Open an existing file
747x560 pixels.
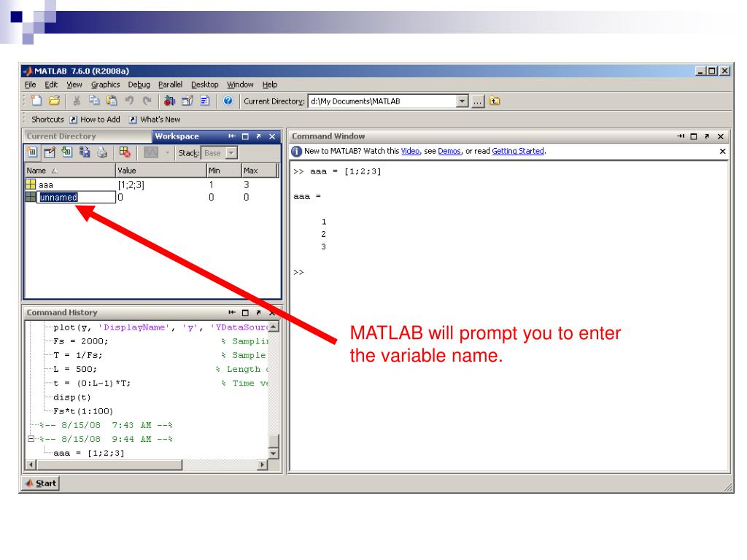point(54,101)
